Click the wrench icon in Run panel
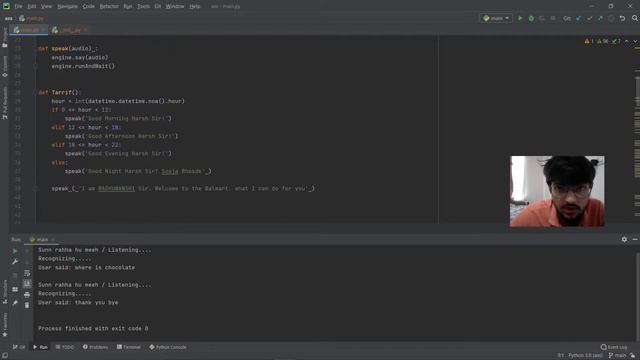Screen dimensions: 640x360 pos(15,262)
